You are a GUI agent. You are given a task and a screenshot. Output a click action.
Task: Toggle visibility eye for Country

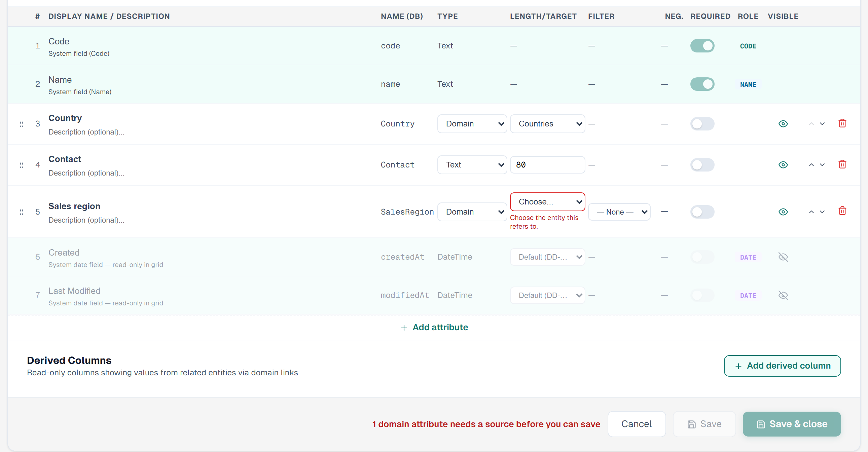(783, 124)
